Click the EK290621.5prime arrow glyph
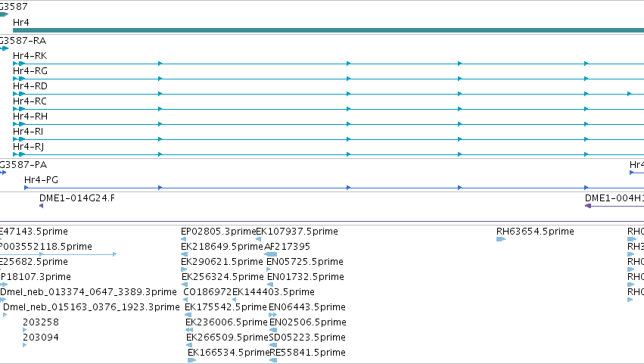The image size is (644, 364). point(184,269)
